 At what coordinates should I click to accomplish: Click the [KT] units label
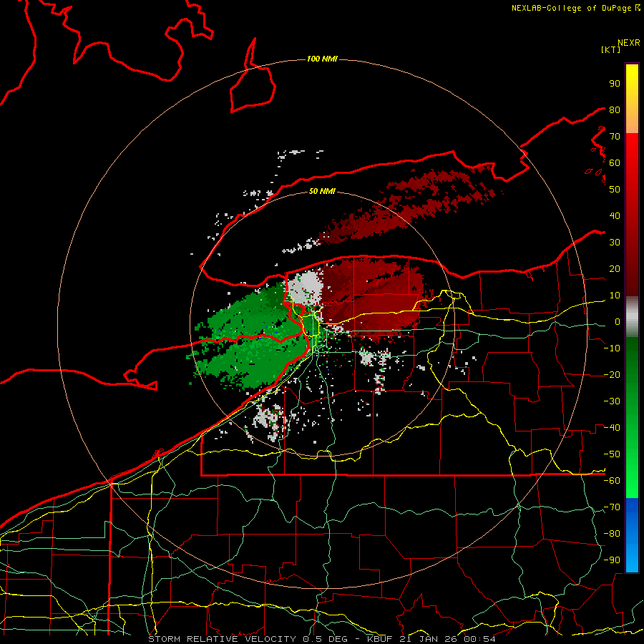pyautogui.click(x=611, y=49)
